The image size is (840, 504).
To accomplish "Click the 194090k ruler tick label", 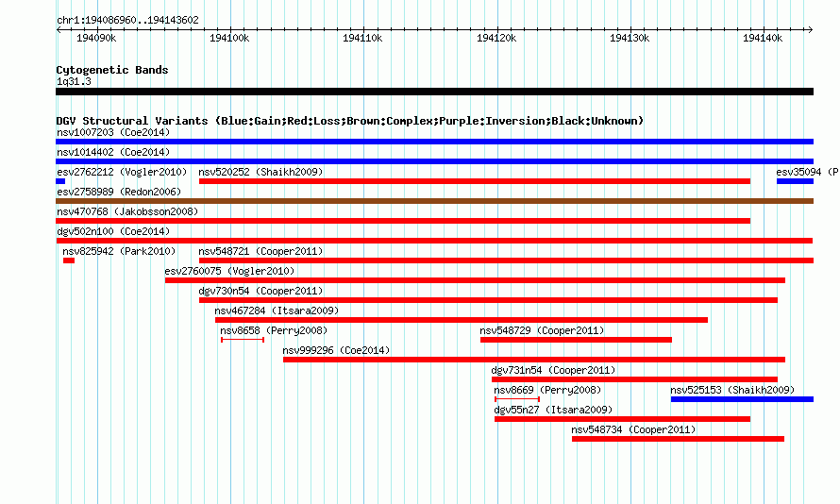I will [x=96, y=38].
